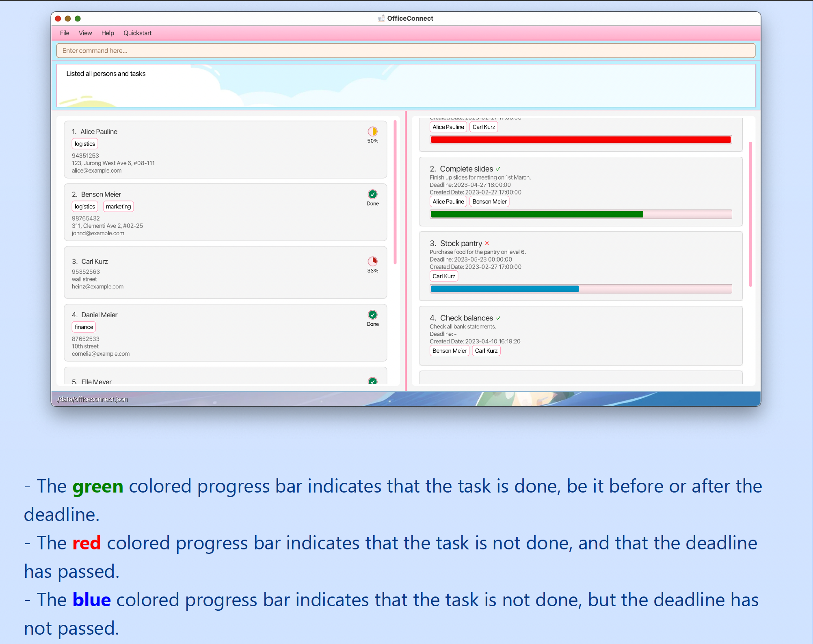Screen dimensions: 813x644
Task: Click the task list pink scrollbar
Action: point(750,214)
